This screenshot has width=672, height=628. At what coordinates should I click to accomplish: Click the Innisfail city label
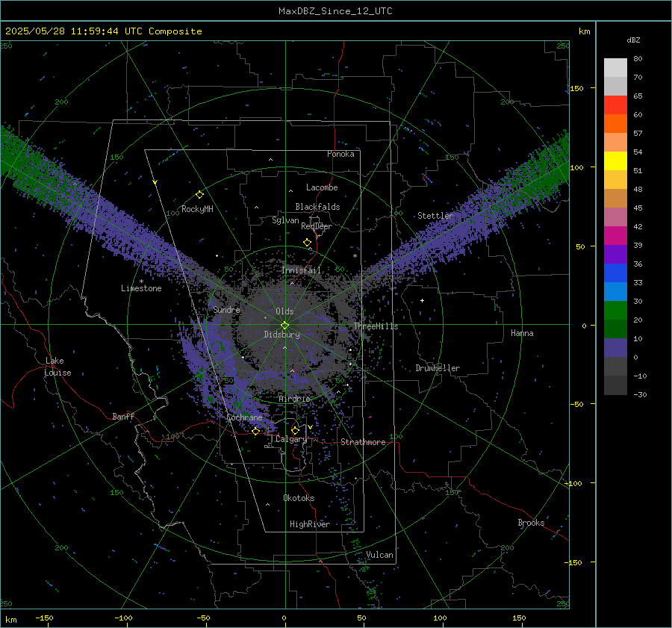coord(301,270)
